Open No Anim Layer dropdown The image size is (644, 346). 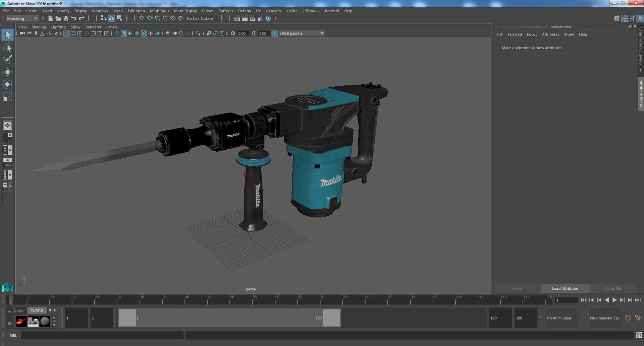(561, 318)
